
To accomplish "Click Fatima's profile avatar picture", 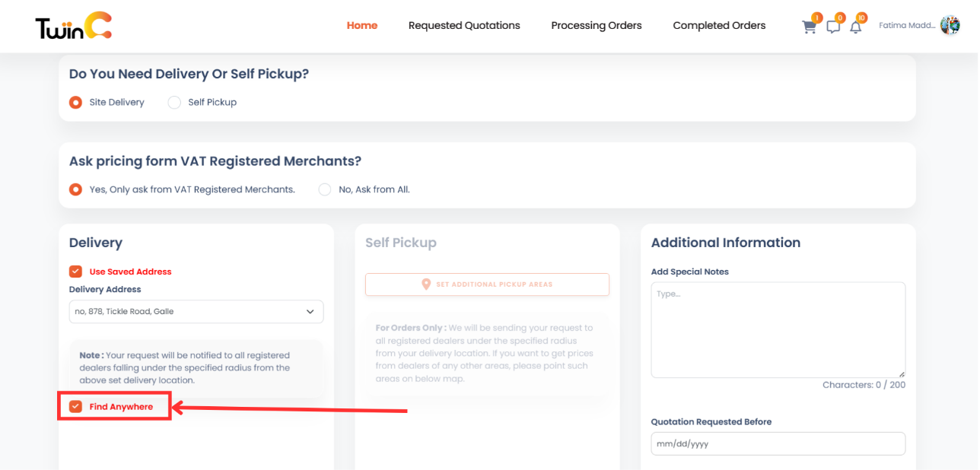I will pyautogui.click(x=950, y=24).
